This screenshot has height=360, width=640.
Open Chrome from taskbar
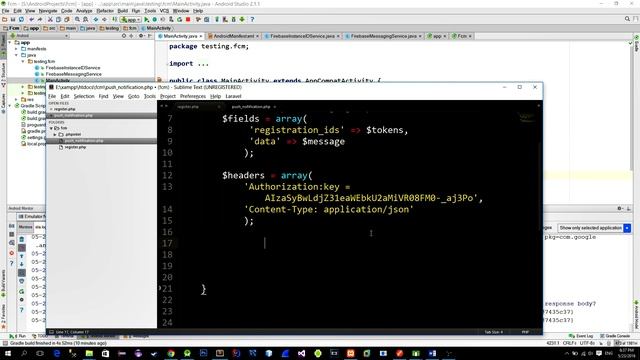[171, 353]
